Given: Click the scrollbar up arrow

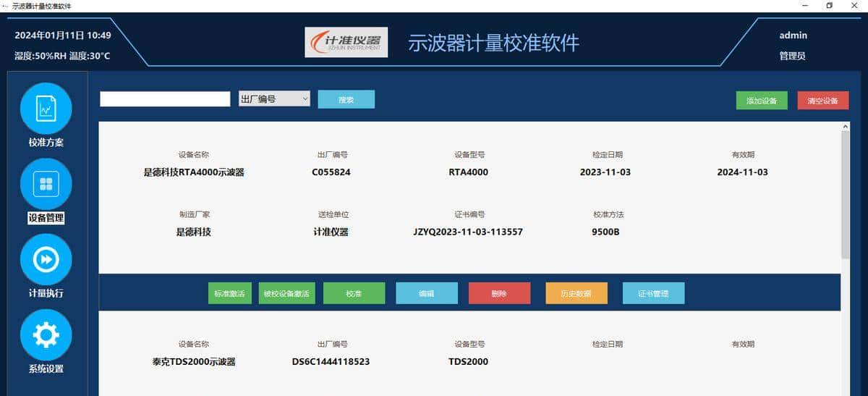Looking at the screenshot, I should 846,127.
